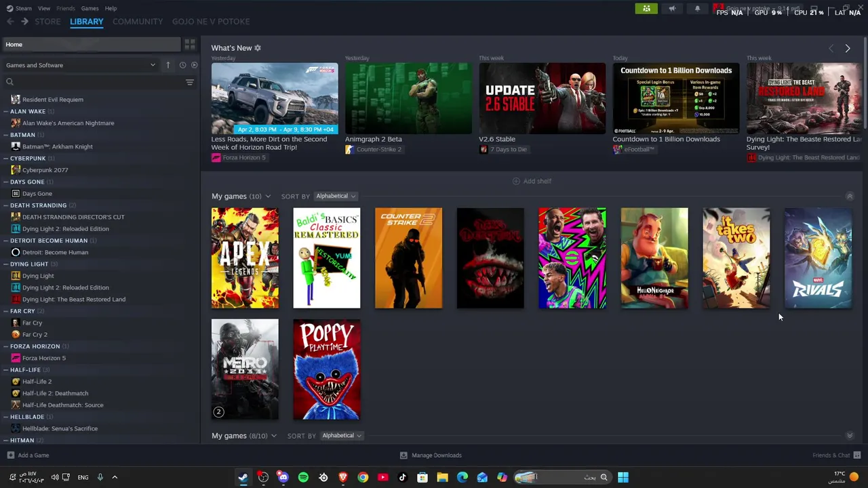The image size is (868, 488).
Task: Open the Manage Downloads icon
Action: [403, 455]
